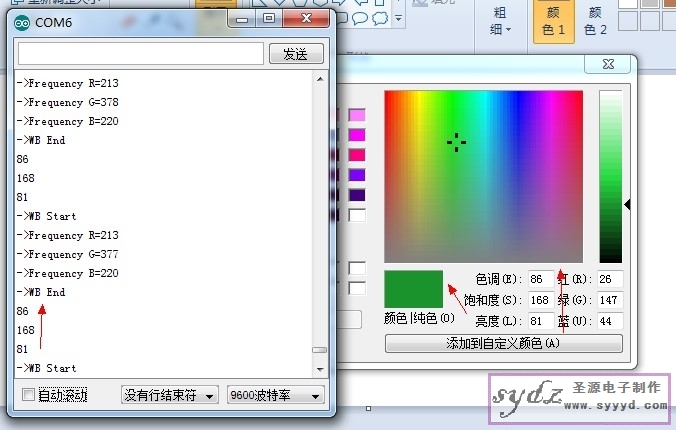The image size is (676, 430).
Task: Expand the Paint shapes gallery arrow
Action: pos(398,19)
